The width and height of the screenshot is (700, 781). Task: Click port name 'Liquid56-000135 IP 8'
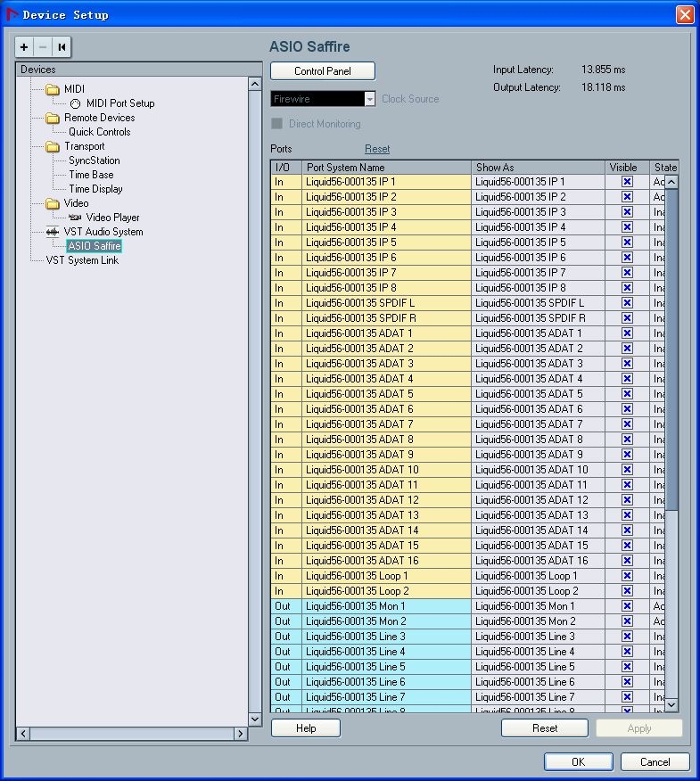(386, 288)
